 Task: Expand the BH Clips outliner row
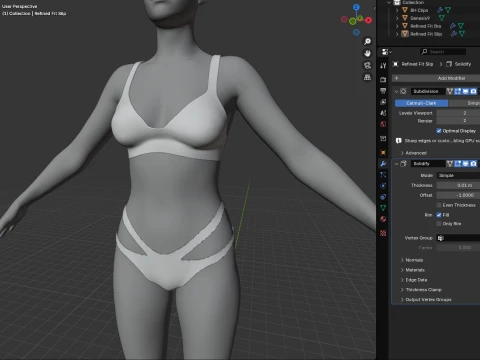(397, 10)
